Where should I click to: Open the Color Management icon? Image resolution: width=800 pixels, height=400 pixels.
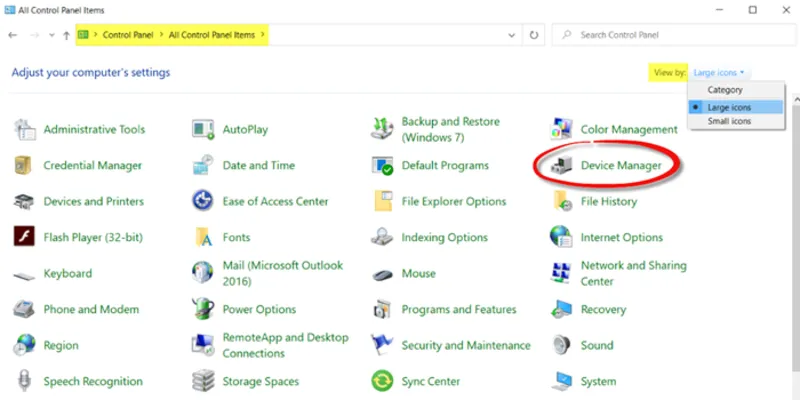point(562,129)
